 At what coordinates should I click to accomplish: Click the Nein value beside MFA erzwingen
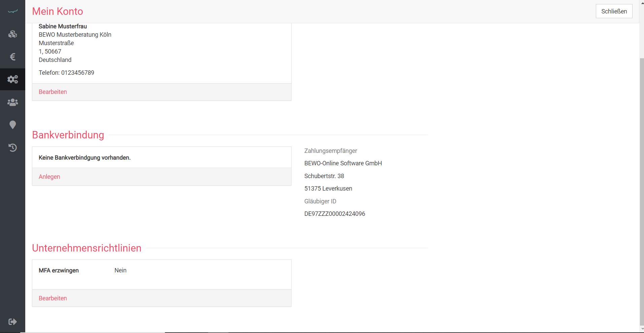[x=120, y=270]
